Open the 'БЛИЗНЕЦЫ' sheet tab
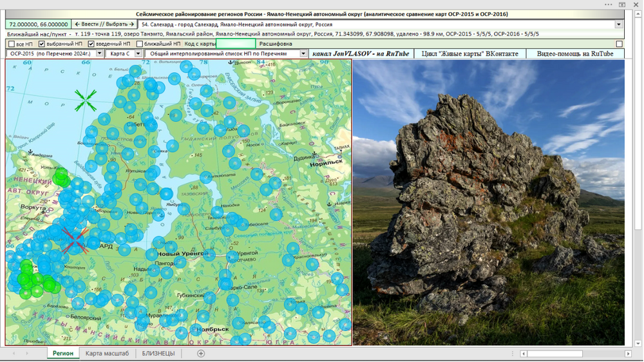Screen dimensions: 644x362 [158, 354]
